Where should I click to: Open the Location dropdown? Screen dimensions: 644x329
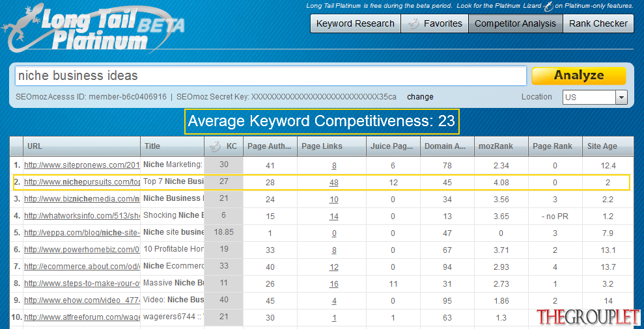pos(595,98)
